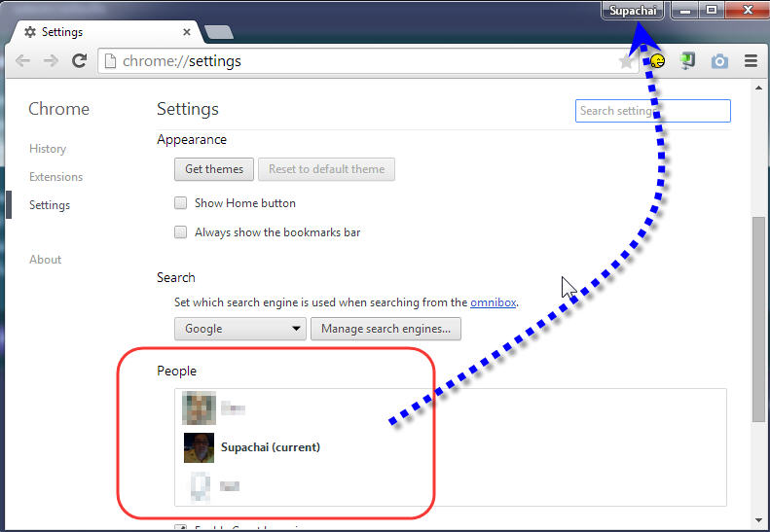Select the Settings browser tab
Image resolution: width=770 pixels, height=532 pixels.
pos(105,32)
